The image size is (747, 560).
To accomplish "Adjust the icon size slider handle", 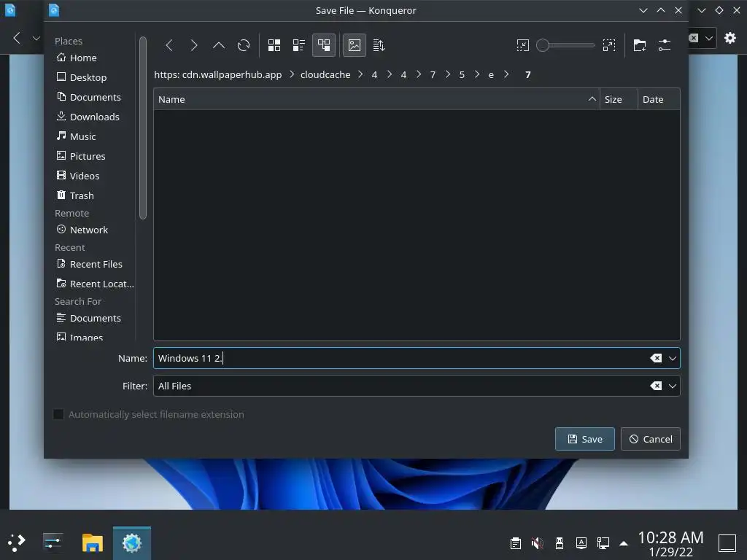I will click(x=543, y=45).
